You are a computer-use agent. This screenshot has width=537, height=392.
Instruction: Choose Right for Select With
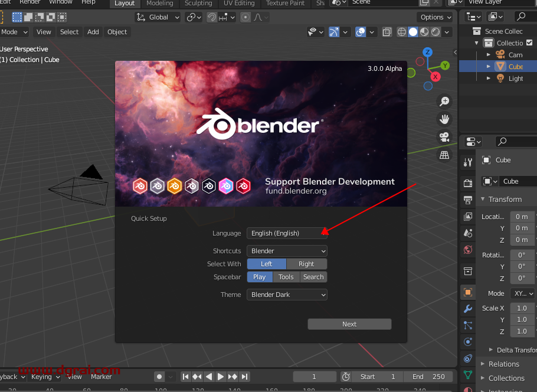coord(306,264)
